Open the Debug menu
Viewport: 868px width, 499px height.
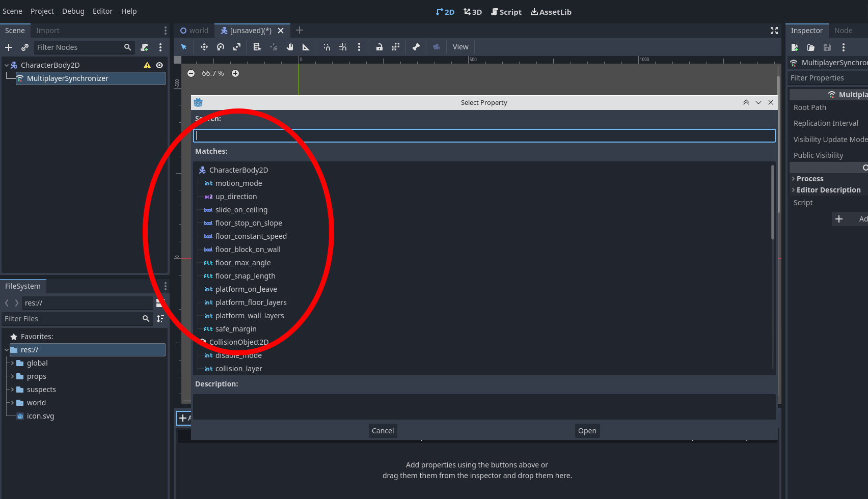coord(73,11)
